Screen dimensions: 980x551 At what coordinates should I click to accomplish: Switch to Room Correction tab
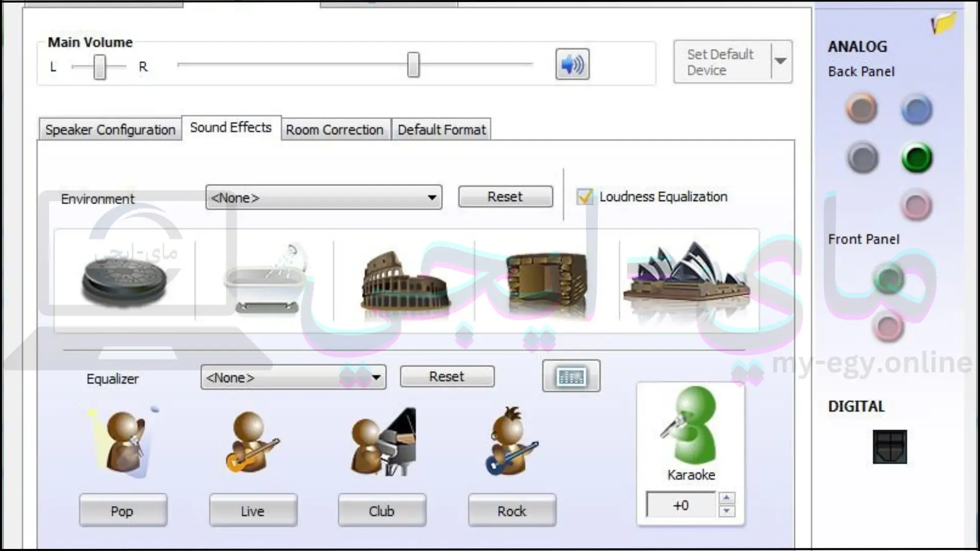334,129
